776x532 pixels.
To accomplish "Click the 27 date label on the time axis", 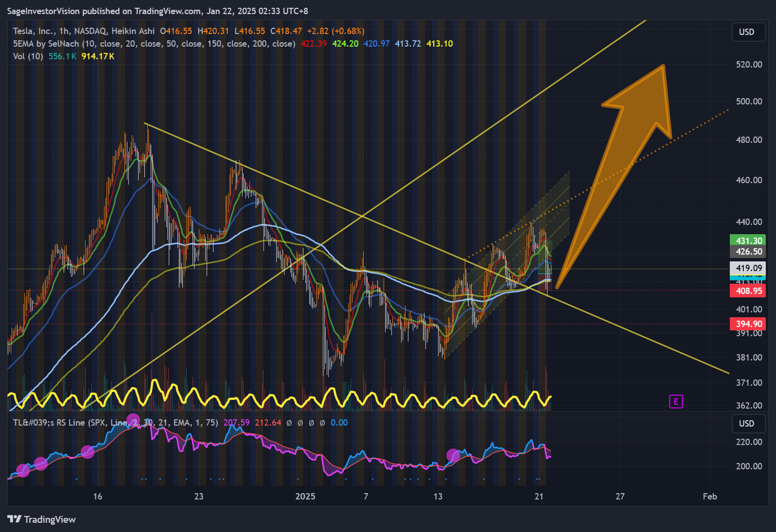I will click(620, 497).
